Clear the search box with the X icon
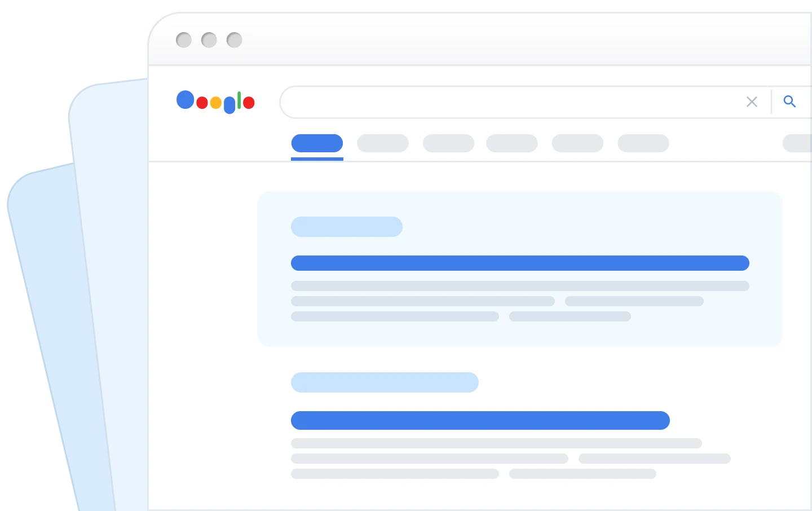Image resolution: width=812 pixels, height=511 pixels. tap(752, 102)
